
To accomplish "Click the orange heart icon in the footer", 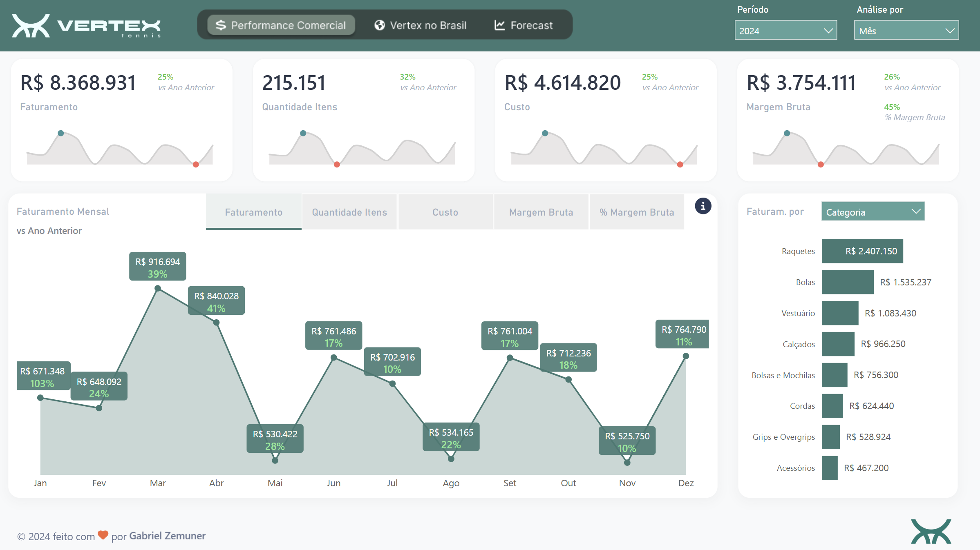I will (x=103, y=534).
